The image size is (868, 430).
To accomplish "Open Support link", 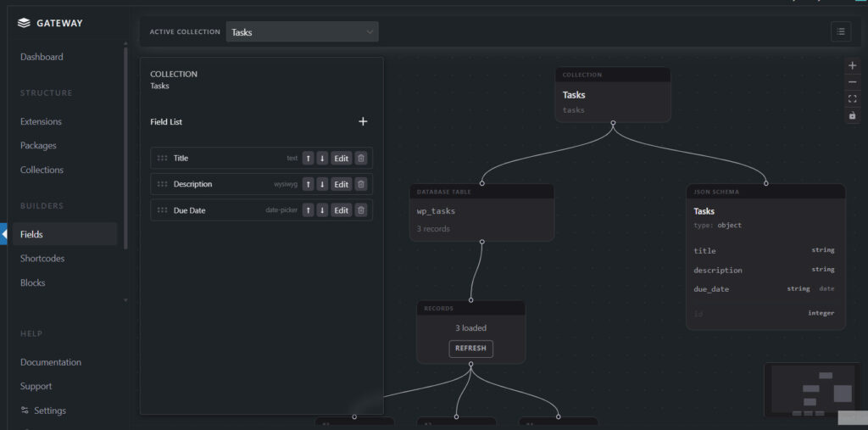I will (36, 386).
